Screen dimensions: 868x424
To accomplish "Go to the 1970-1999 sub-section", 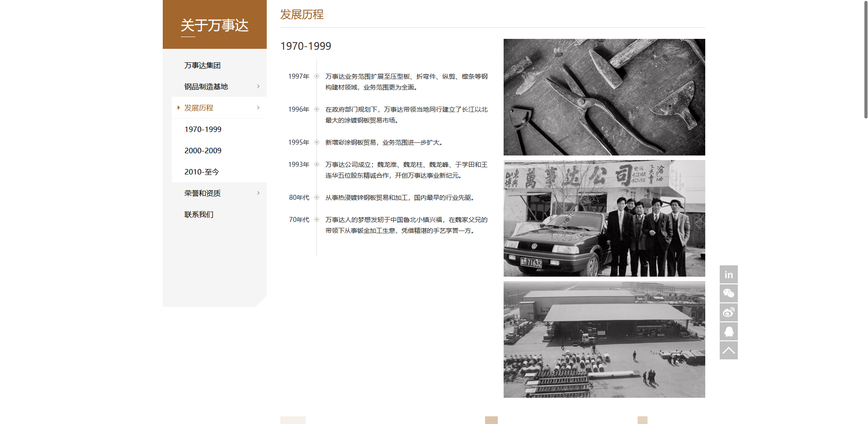I will (203, 129).
